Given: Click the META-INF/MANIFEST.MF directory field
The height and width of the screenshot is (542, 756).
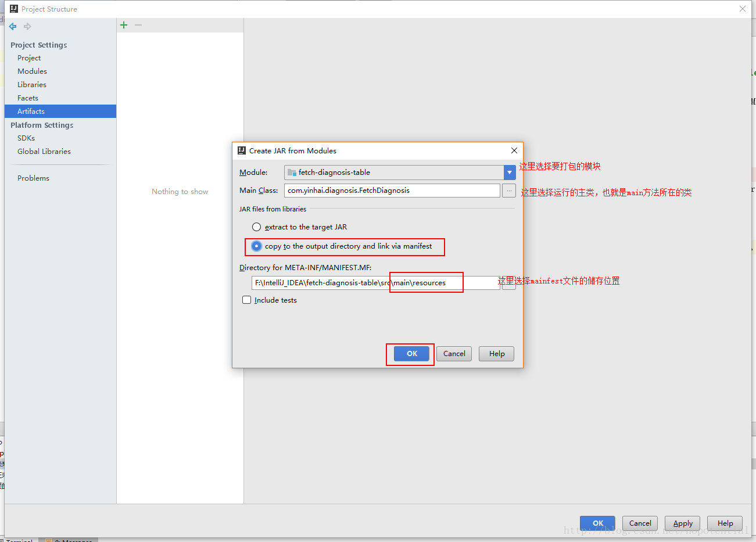Looking at the screenshot, I should point(376,283).
